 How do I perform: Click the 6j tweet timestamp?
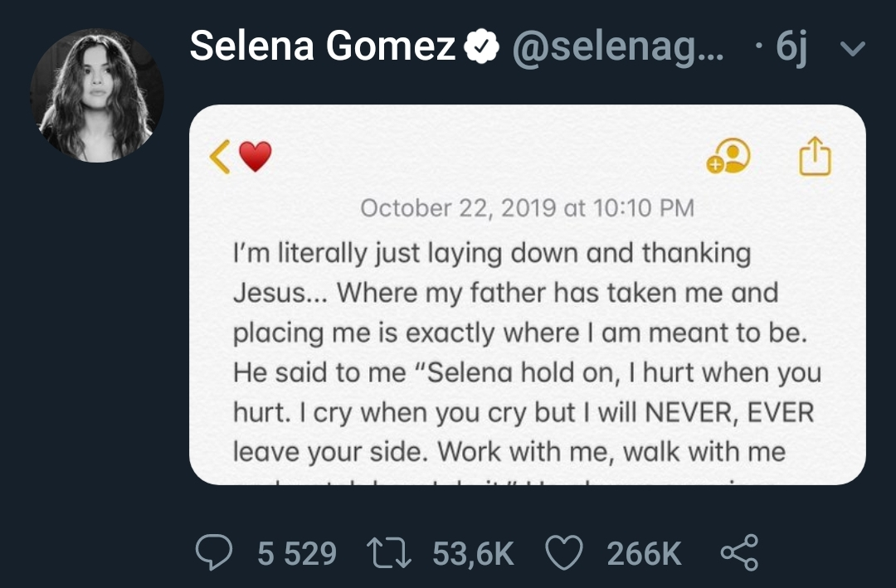click(x=791, y=46)
